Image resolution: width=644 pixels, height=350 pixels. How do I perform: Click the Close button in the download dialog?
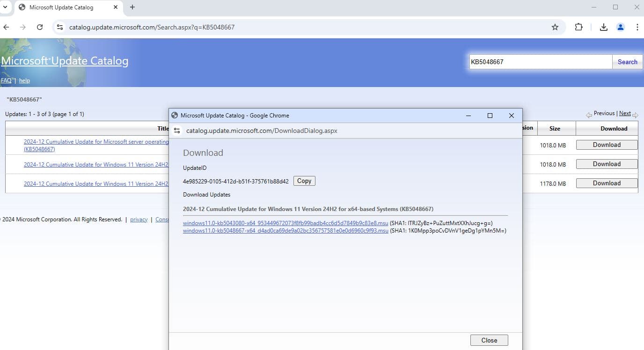[489, 340]
